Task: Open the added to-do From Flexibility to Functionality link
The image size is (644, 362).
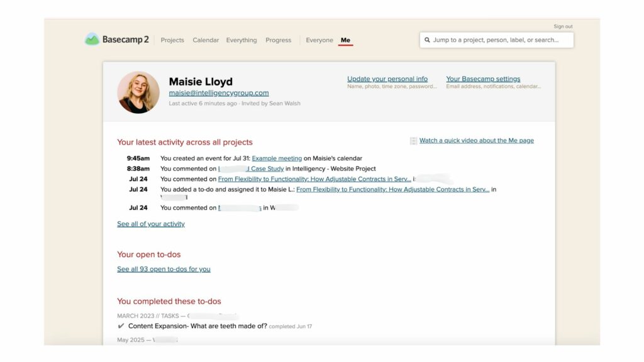Action: 393,189
